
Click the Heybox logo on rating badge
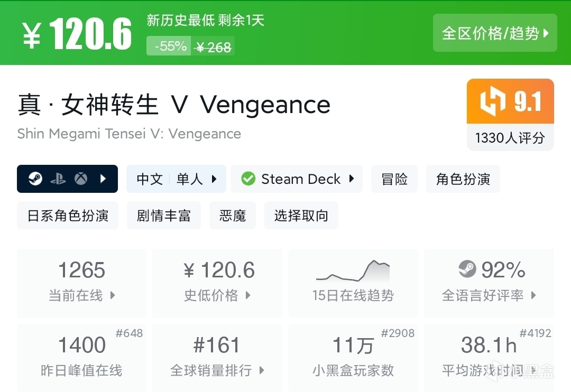pos(493,101)
